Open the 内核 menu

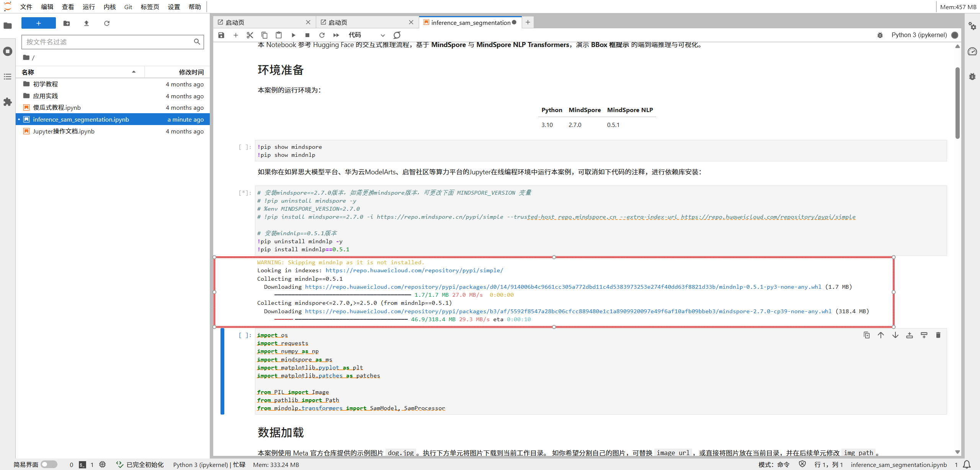pyautogui.click(x=110, y=7)
